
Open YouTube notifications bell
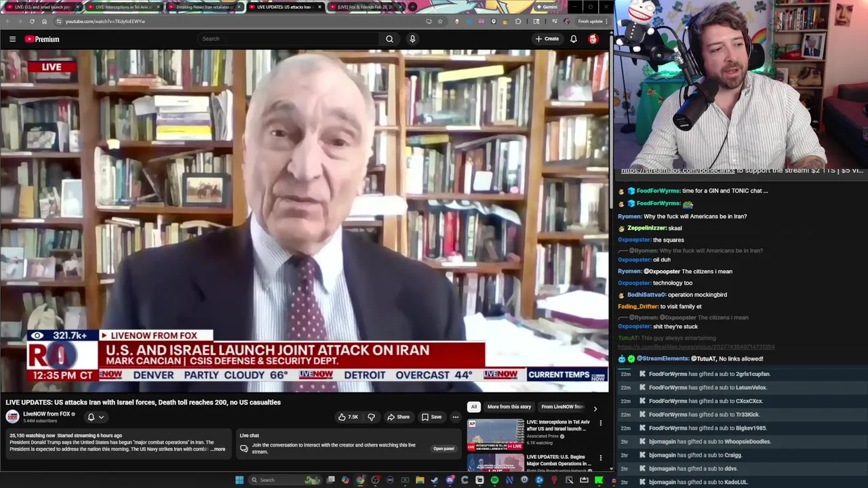(x=574, y=39)
